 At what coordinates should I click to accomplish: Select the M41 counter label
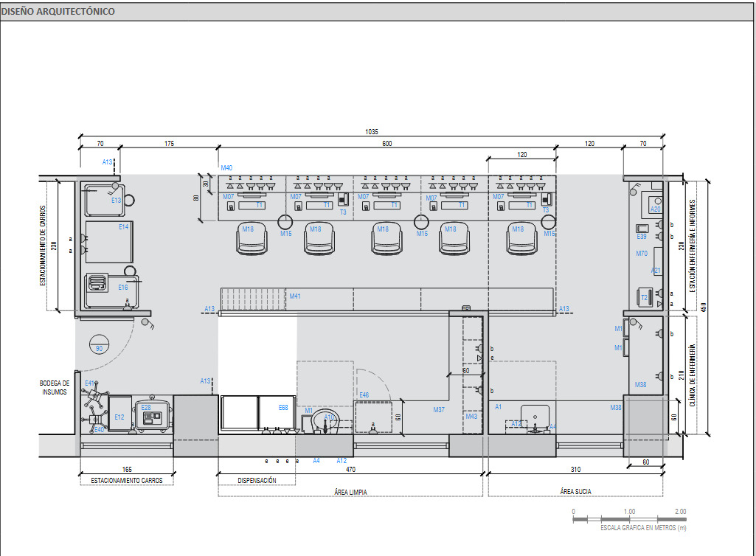295,296
